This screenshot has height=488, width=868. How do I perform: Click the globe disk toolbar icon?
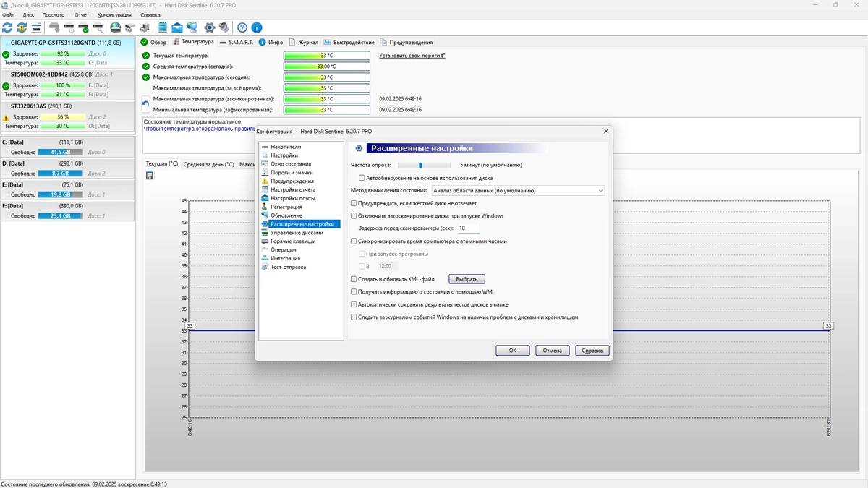(115, 27)
